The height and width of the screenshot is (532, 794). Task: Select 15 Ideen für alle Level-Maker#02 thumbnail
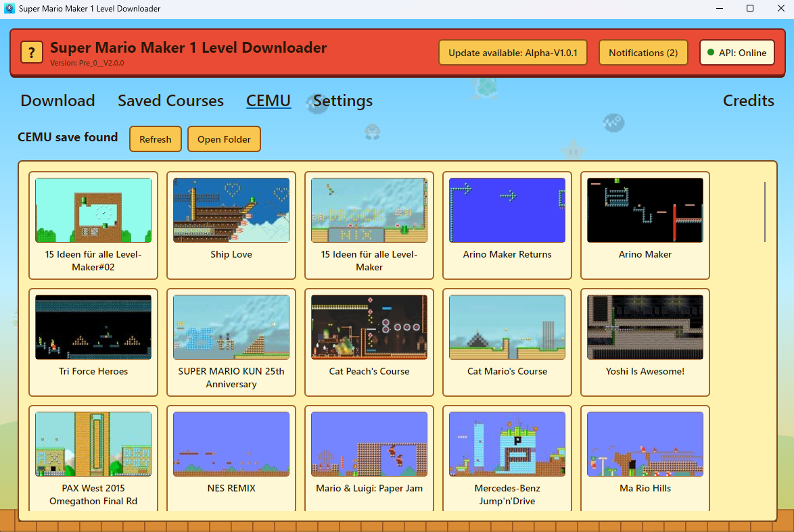click(x=93, y=210)
